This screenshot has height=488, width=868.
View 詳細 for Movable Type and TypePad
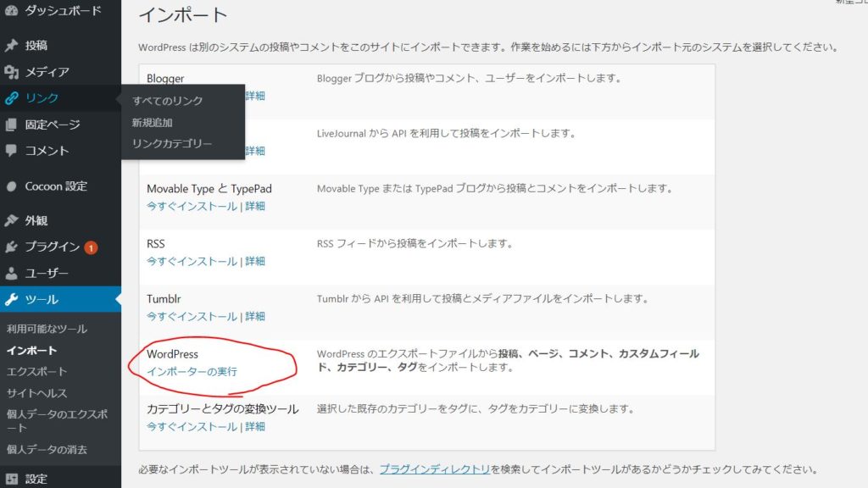click(x=254, y=207)
